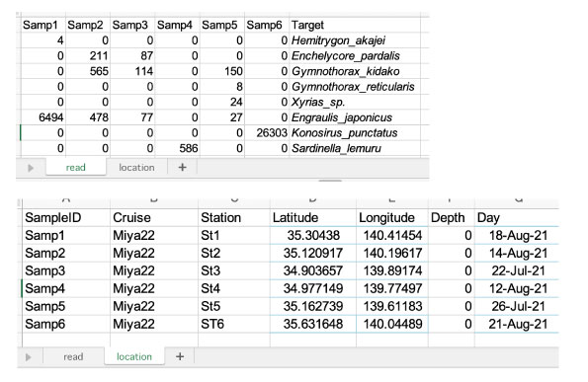Click the add sheet plus icon in upper workbook
Viewport: 588px width, 382px height.
click(x=182, y=168)
